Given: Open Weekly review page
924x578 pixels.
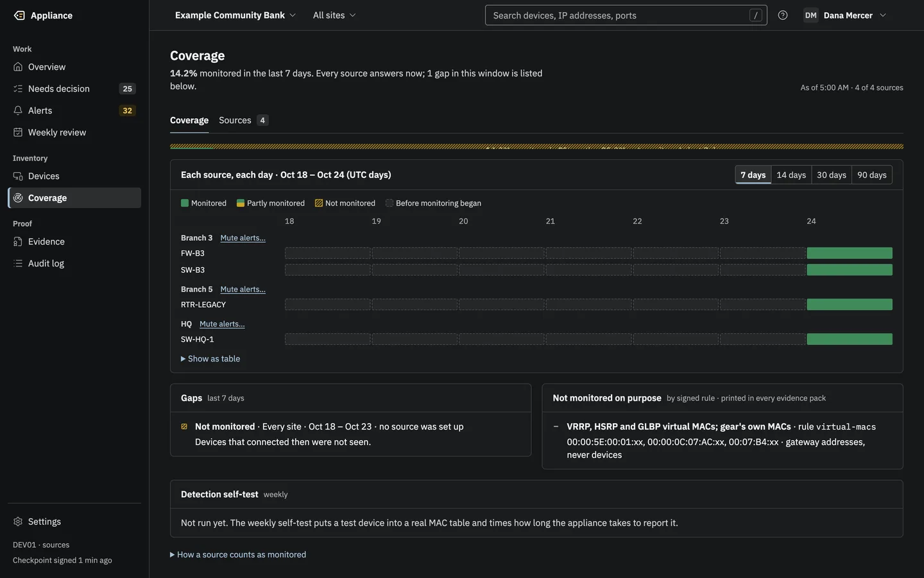Looking at the screenshot, I should pos(74,132).
